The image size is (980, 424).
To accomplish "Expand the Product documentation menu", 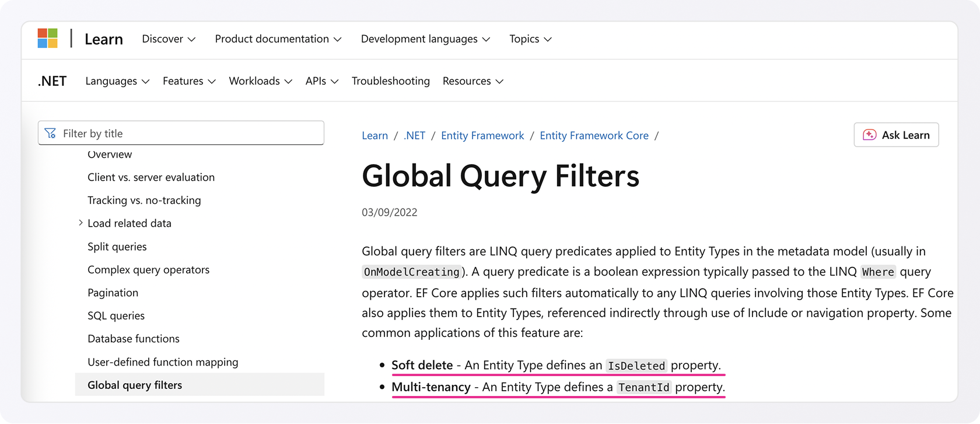I will pyautogui.click(x=278, y=39).
